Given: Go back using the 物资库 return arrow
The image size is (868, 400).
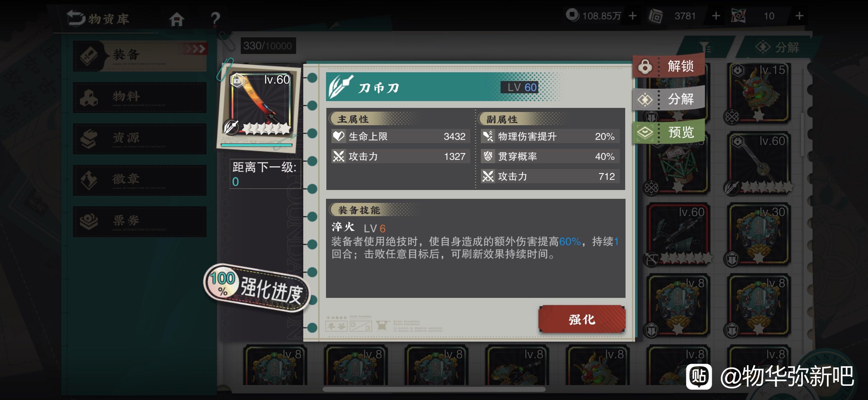Looking at the screenshot, I should coord(75,18).
